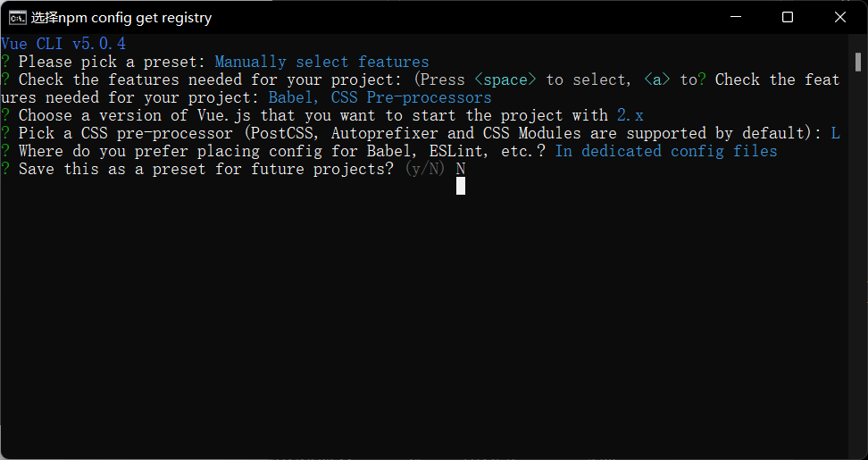This screenshot has height=460, width=868.
Task: Click the "2.x" Vue version answer
Action: (630, 115)
